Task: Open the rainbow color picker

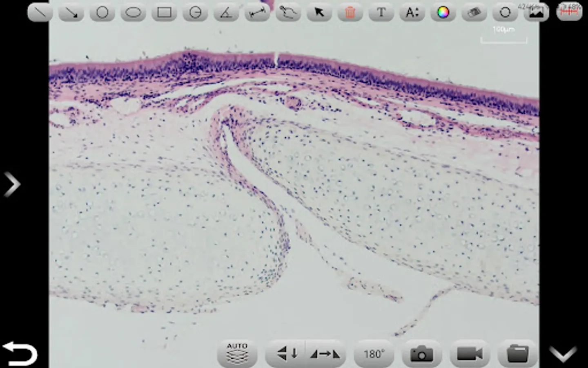Action: tap(443, 12)
